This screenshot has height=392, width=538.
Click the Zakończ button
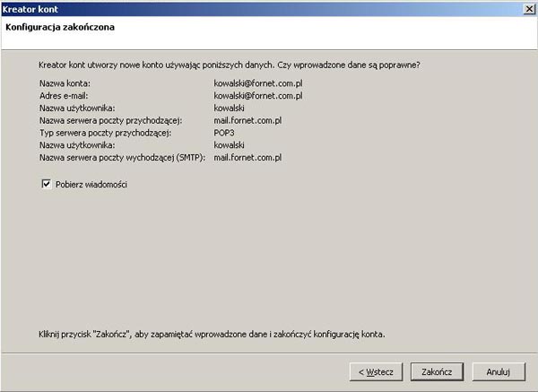click(x=436, y=370)
